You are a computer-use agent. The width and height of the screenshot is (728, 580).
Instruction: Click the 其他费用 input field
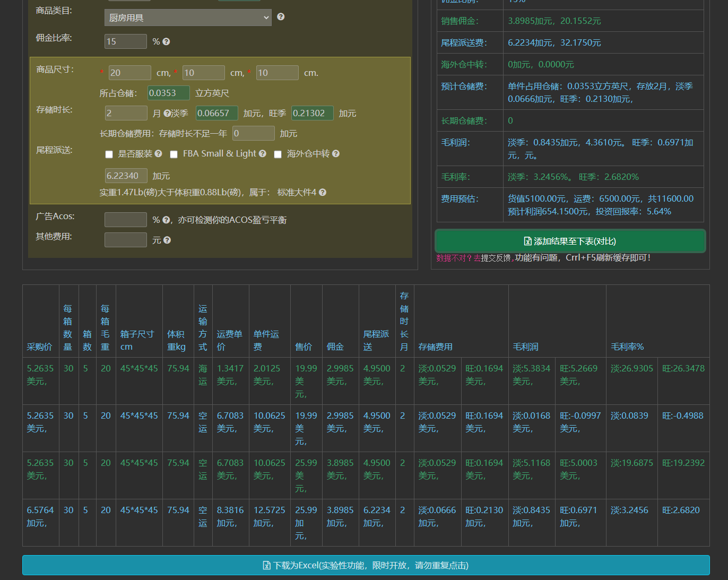click(126, 240)
